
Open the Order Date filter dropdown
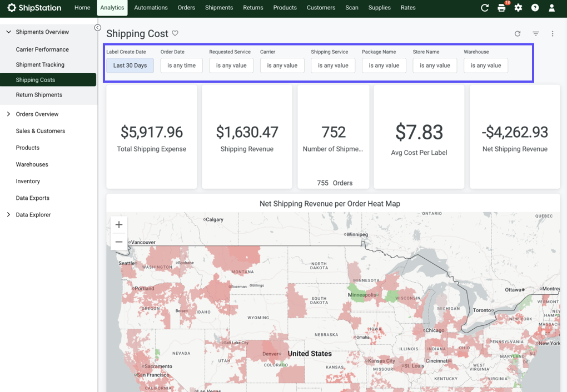[182, 66]
